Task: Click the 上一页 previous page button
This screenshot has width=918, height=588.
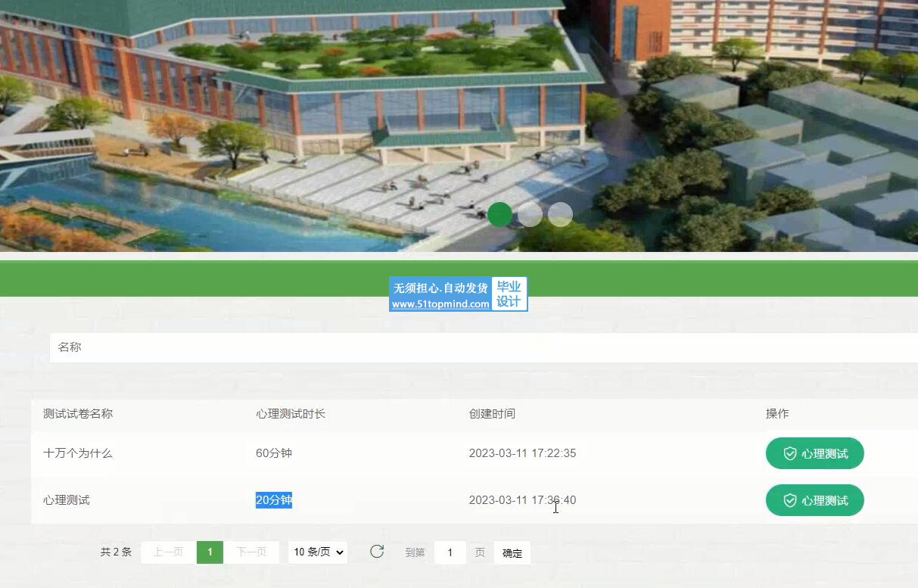Action: point(168,552)
